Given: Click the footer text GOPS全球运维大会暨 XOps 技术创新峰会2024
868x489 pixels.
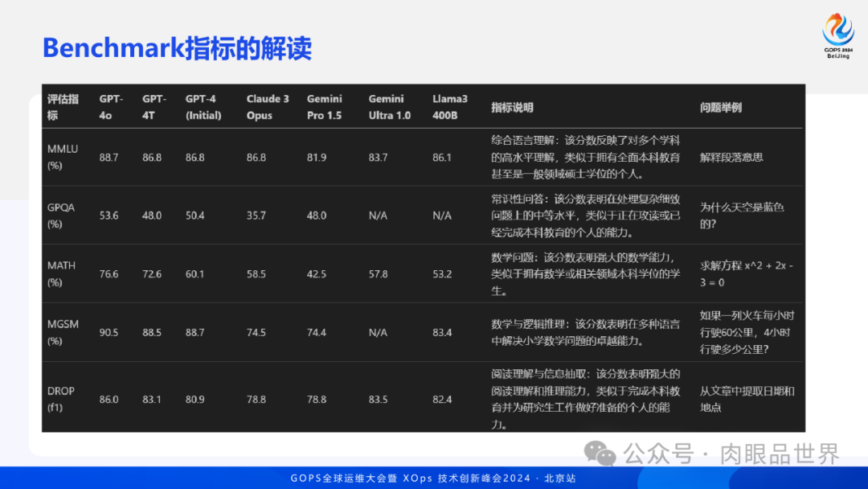Looking at the screenshot, I should (410, 478).
